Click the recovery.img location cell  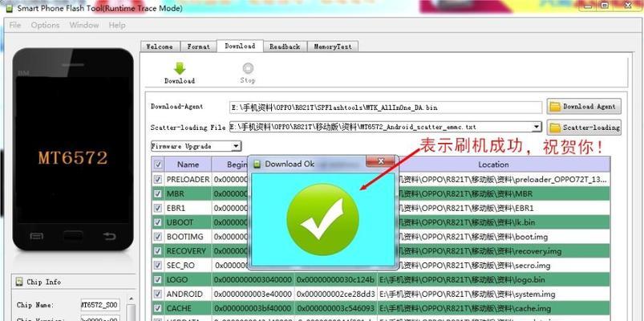[503, 250]
